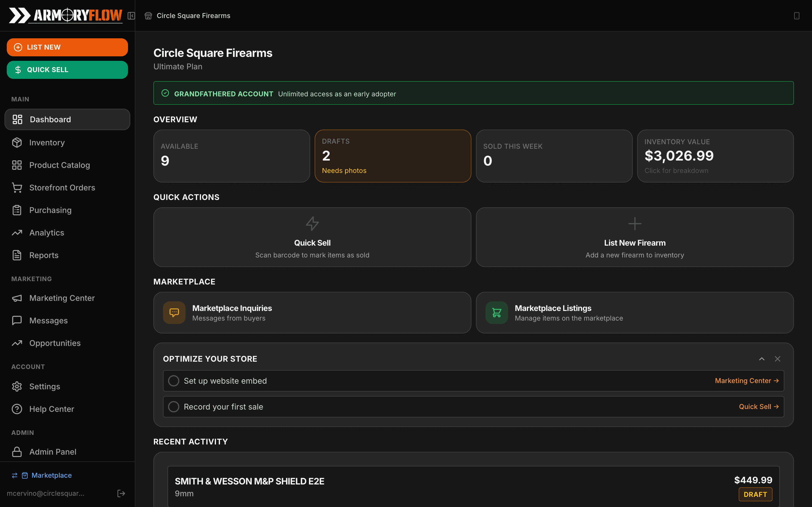
Task: Click the Marketing Center megaphone icon
Action: tap(17, 298)
